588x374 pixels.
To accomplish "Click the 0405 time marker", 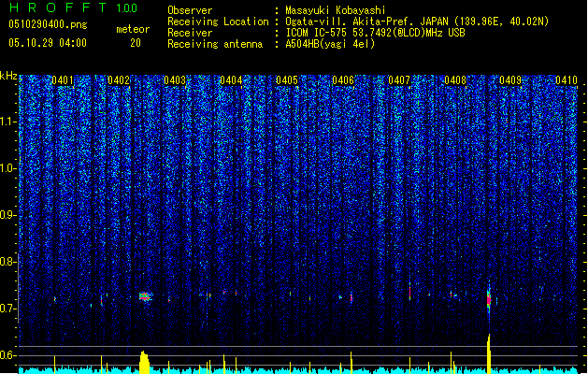I will [287, 80].
